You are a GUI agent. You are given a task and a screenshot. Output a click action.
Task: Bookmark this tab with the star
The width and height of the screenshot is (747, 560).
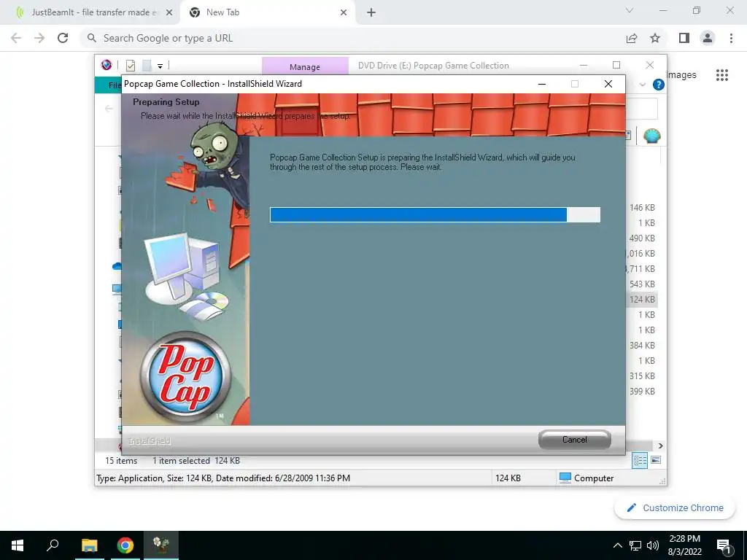click(x=655, y=38)
